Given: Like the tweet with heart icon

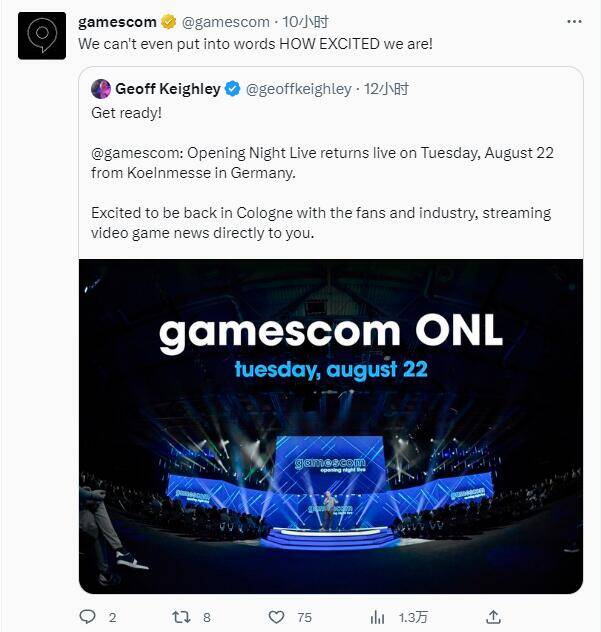Looking at the screenshot, I should pos(275,617).
